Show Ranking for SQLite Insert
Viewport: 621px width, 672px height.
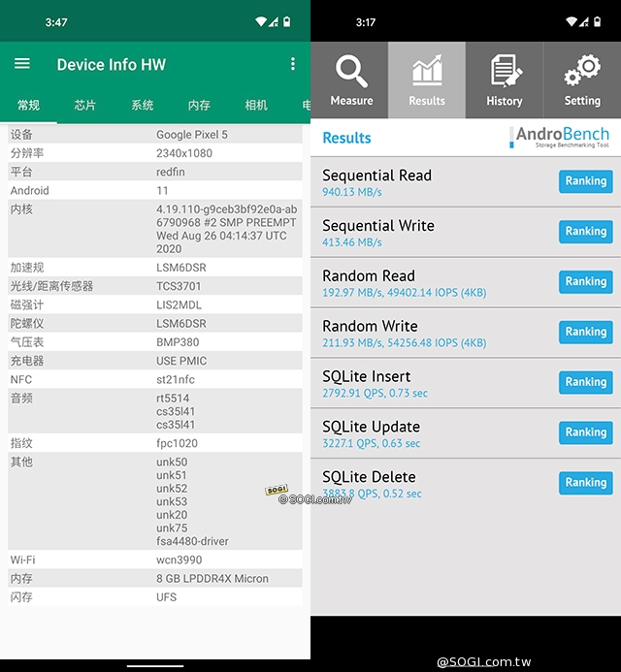tap(585, 382)
